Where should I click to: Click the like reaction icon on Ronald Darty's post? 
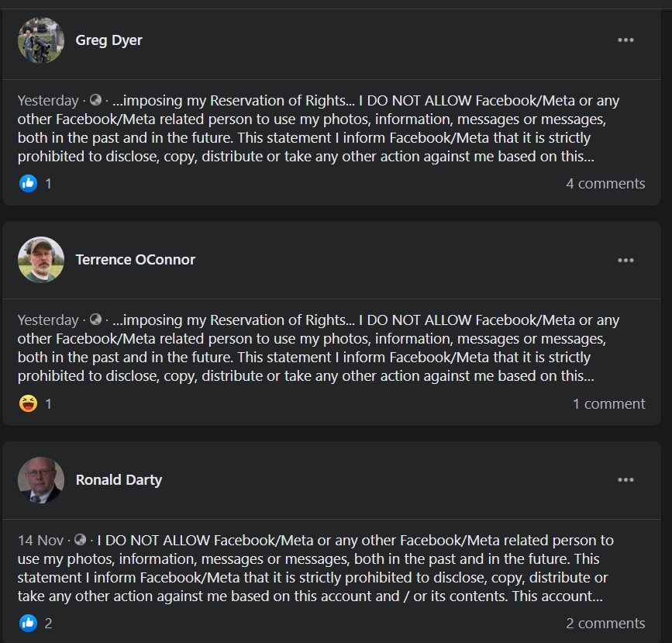[x=28, y=624]
